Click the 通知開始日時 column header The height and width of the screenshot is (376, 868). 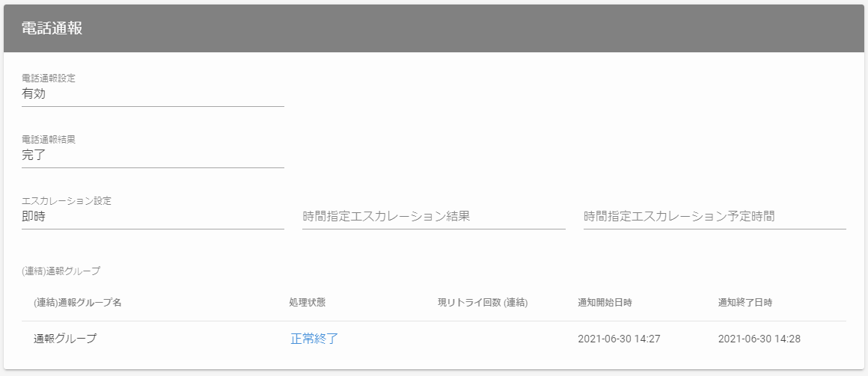[x=605, y=303]
